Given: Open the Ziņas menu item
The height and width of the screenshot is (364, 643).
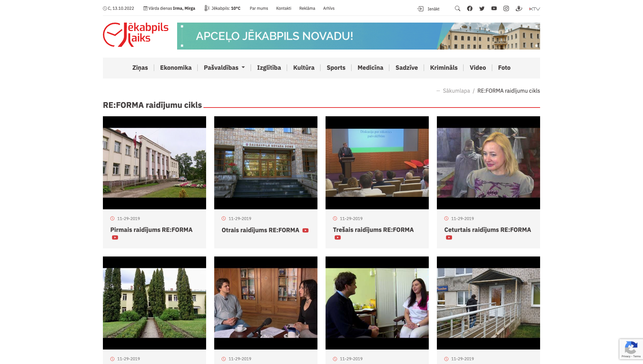Looking at the screenshot, I should (140, 68).
